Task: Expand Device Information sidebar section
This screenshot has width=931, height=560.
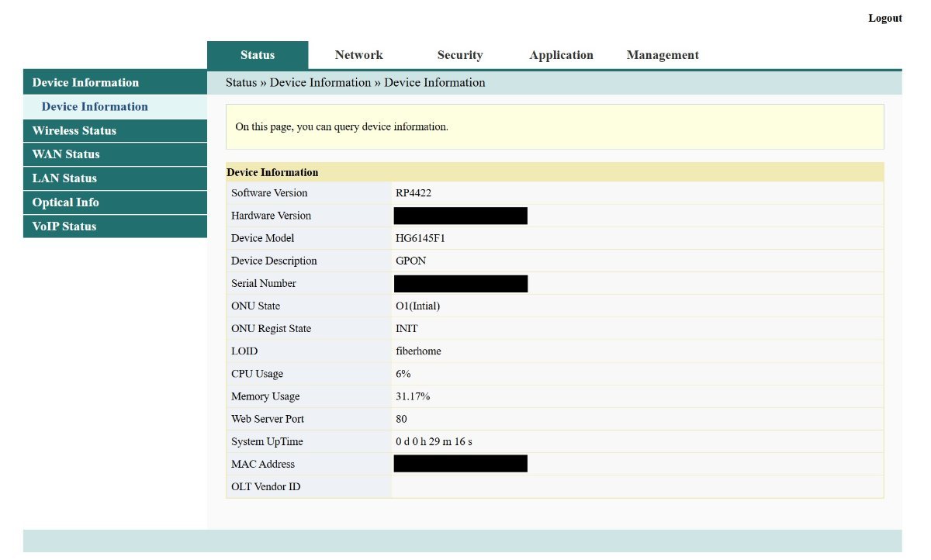Action: click(85, 82)
